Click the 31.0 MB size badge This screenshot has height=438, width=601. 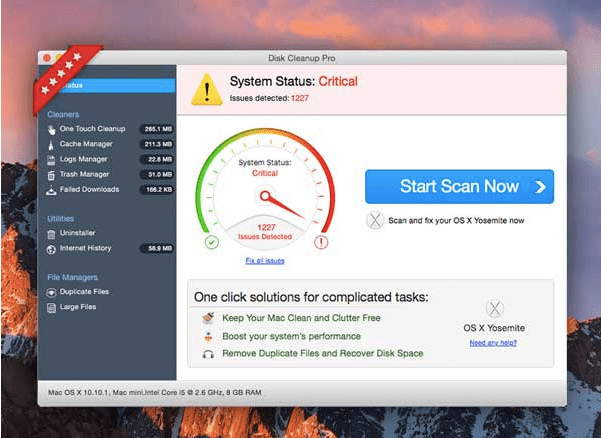coord(159,175)
